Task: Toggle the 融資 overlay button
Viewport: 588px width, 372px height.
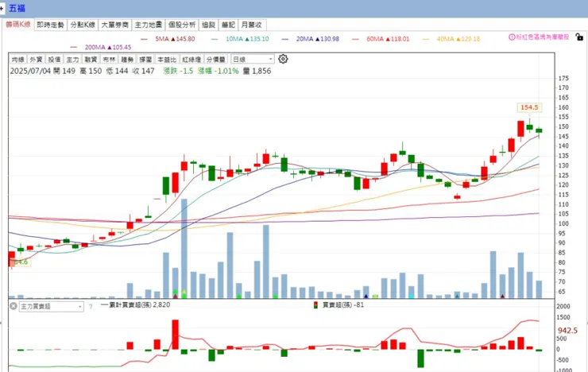Action: pos(91,60)
